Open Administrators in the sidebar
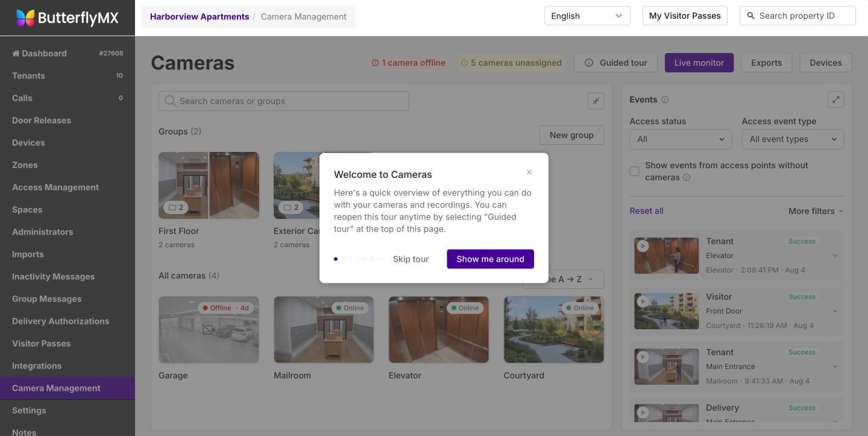The height and width of the screenshot is (436, 868). 68,232
